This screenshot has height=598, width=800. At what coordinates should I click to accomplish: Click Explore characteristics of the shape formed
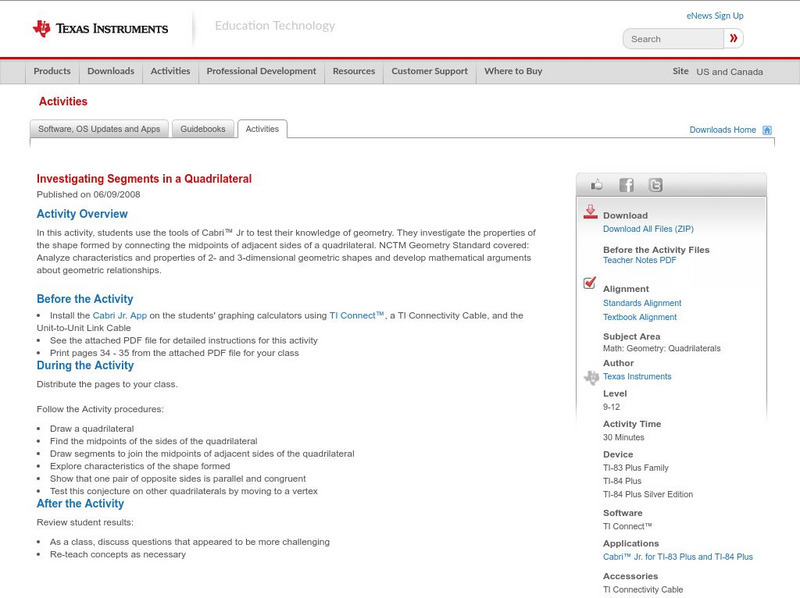pyautogui.click(x=140, y=466)
